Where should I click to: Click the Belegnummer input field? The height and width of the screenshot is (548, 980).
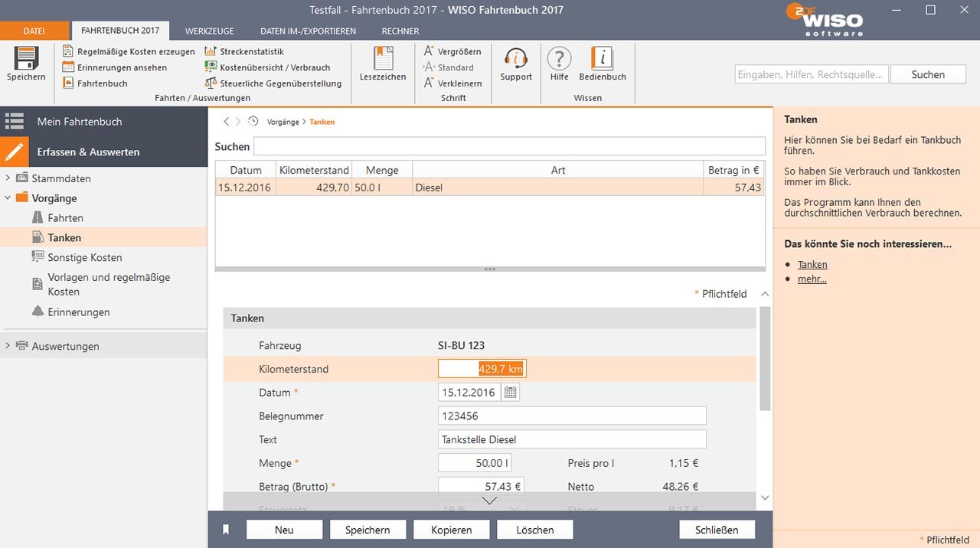(572, 416)
